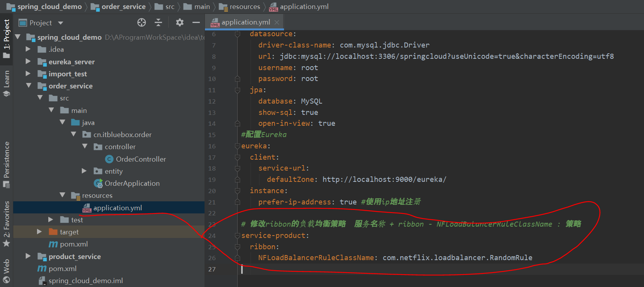Click the entity package icon

[x=98, y=171]
